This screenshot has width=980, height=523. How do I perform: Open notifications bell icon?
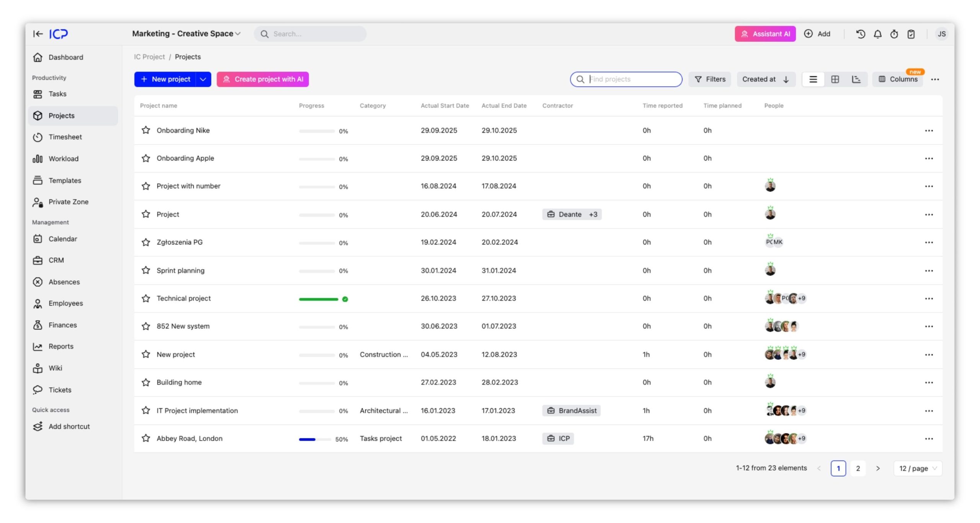pyautogui.click(x=877, y=34)
